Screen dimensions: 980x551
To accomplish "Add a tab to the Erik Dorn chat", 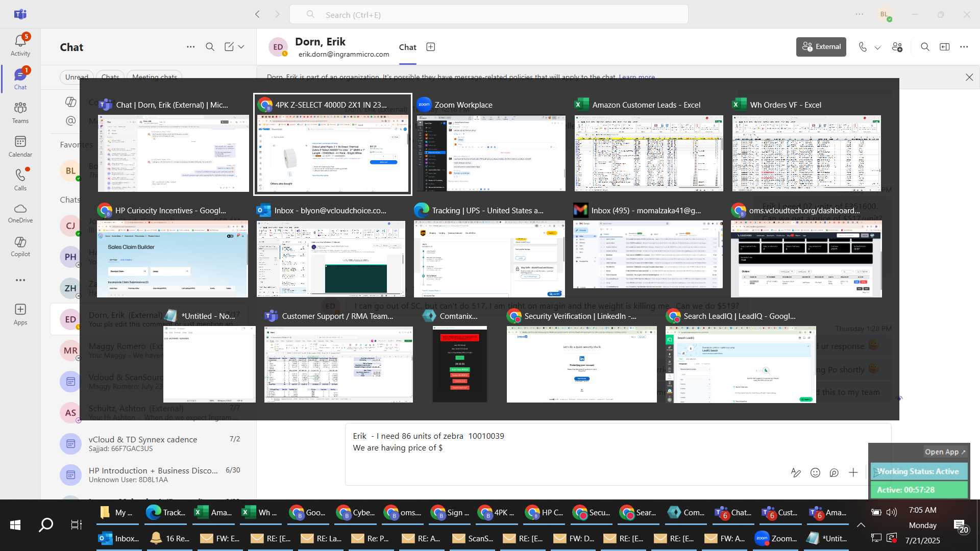I will [431, 47].
